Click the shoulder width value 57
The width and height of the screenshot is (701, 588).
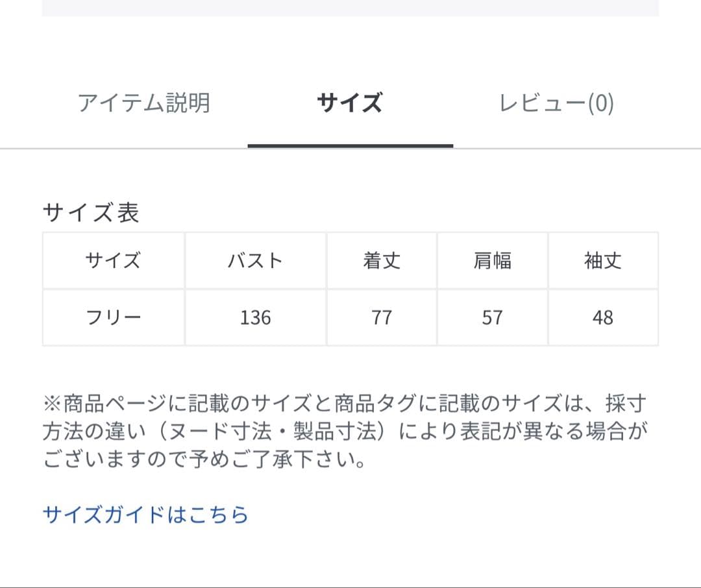492,317
